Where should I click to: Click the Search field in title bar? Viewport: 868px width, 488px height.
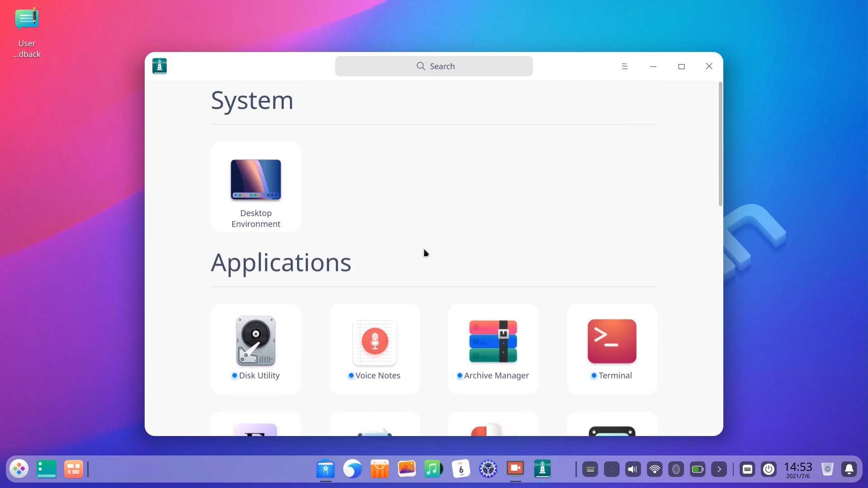pyautogui.click(x=434, y=66)
